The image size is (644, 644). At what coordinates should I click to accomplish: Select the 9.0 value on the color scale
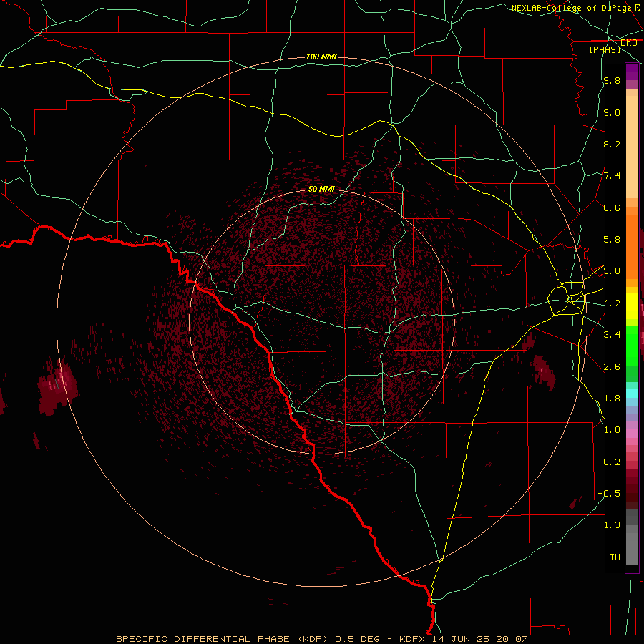612,112
